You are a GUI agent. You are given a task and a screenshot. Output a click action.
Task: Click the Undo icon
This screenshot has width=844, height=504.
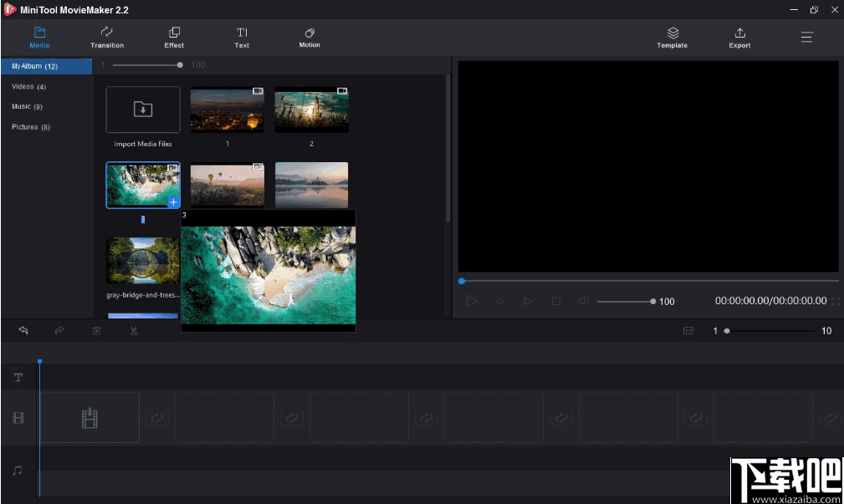23,330
